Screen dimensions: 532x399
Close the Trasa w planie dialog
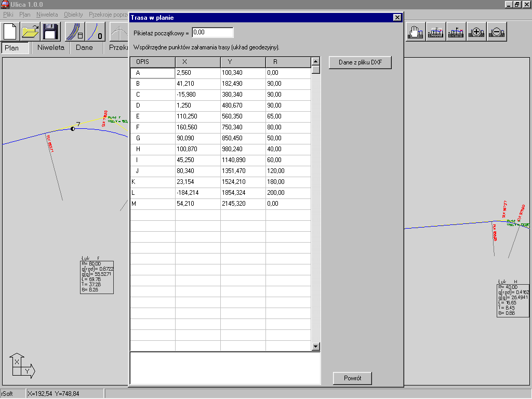coord(397,18)
